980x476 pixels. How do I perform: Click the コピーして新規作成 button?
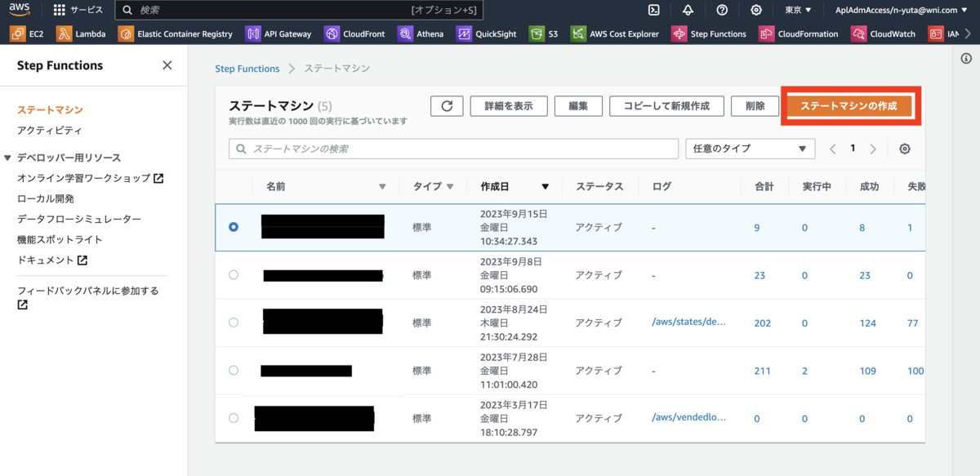tap(666, 106)
